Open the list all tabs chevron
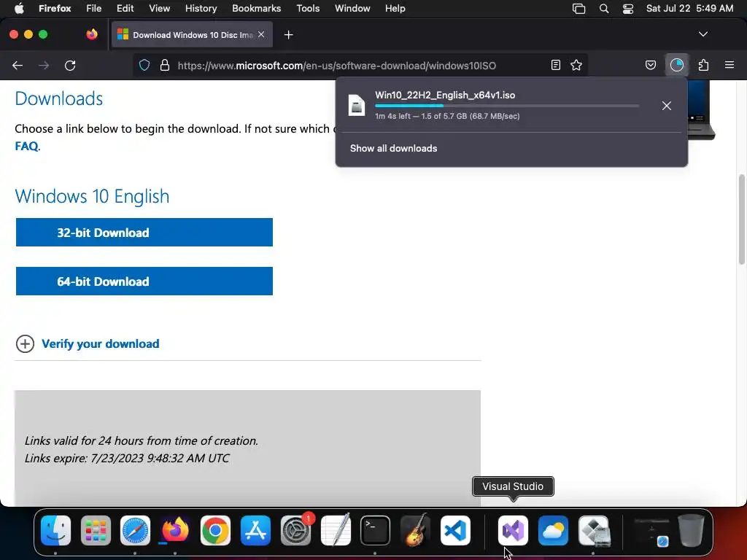 click(703, 34)
